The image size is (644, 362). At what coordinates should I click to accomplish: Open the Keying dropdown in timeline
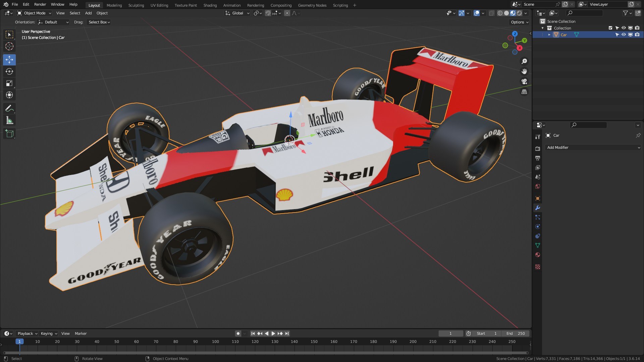tap(49, 334)
